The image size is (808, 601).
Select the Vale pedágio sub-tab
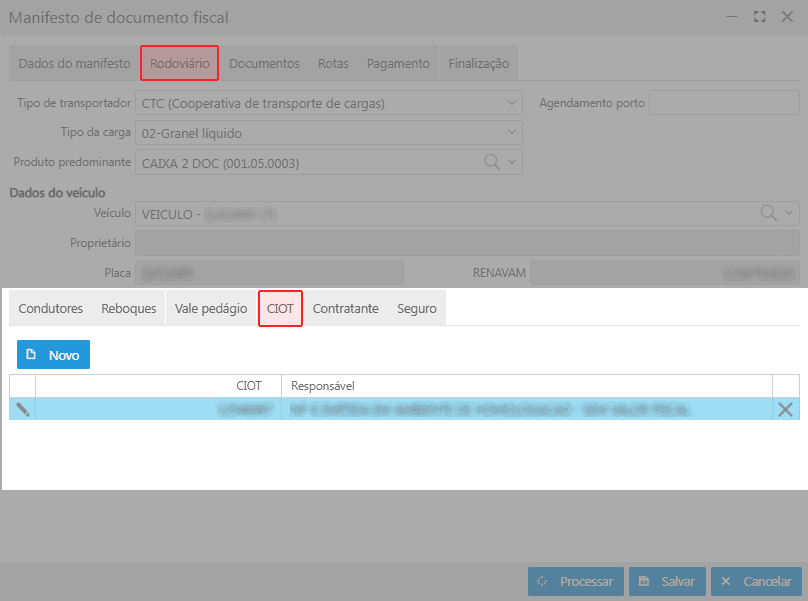[x=210, y=309]
